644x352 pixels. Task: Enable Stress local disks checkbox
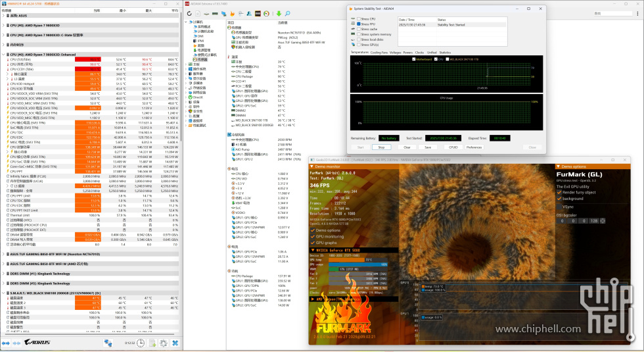(359, 39)
